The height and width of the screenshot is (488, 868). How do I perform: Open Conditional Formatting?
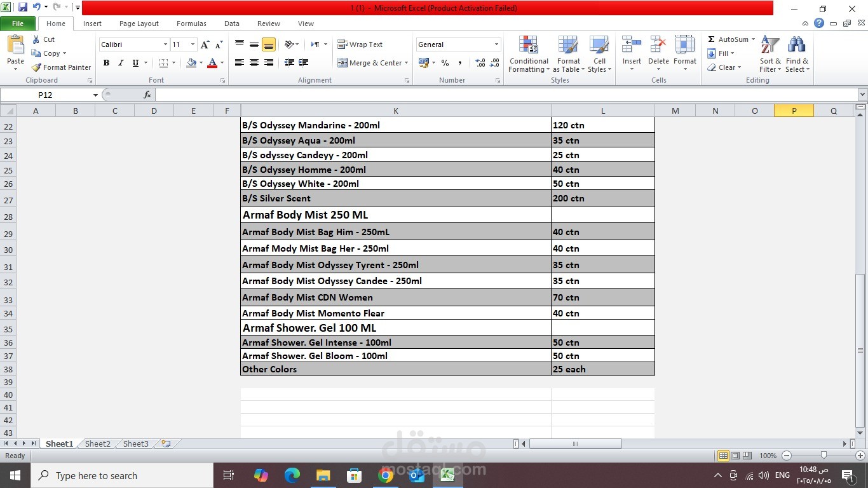point(528,55)
